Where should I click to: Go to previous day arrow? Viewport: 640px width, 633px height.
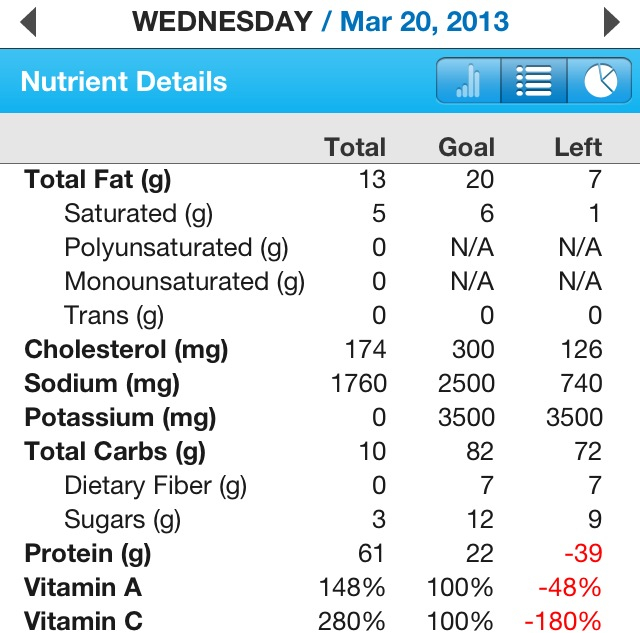28,22
